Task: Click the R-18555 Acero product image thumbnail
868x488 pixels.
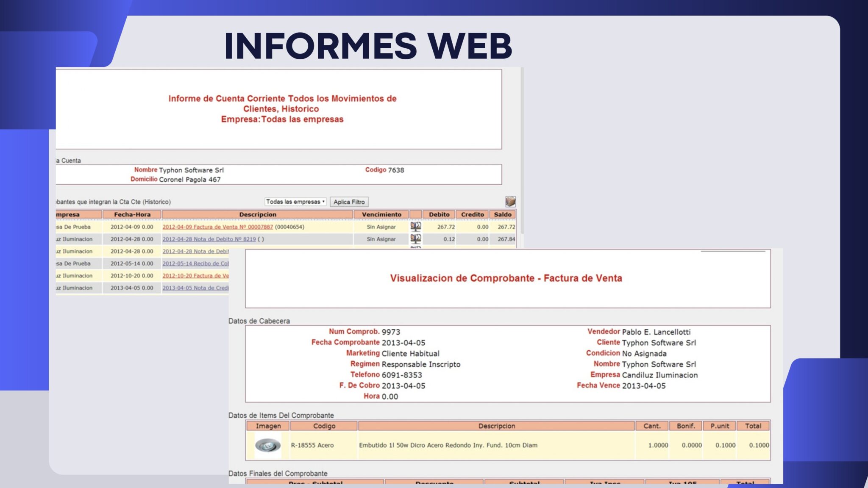Action: pyautogui.click(x=267, y=445)
